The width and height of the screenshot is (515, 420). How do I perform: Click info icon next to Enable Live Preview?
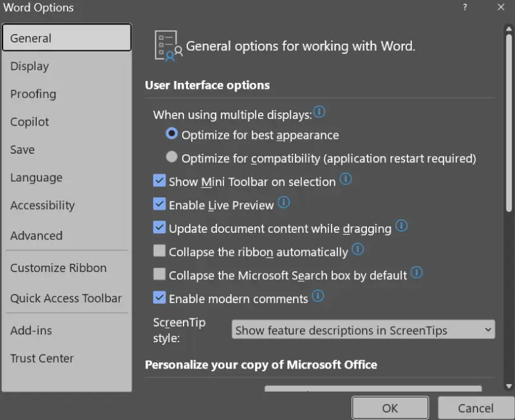click(x=283, y=203)
